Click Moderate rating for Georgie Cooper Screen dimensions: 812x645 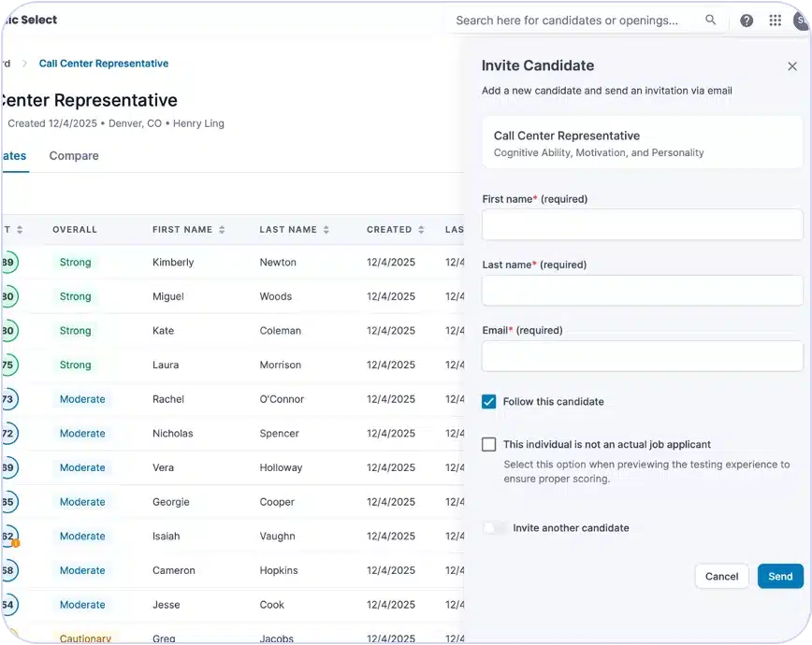coord(82,502)
